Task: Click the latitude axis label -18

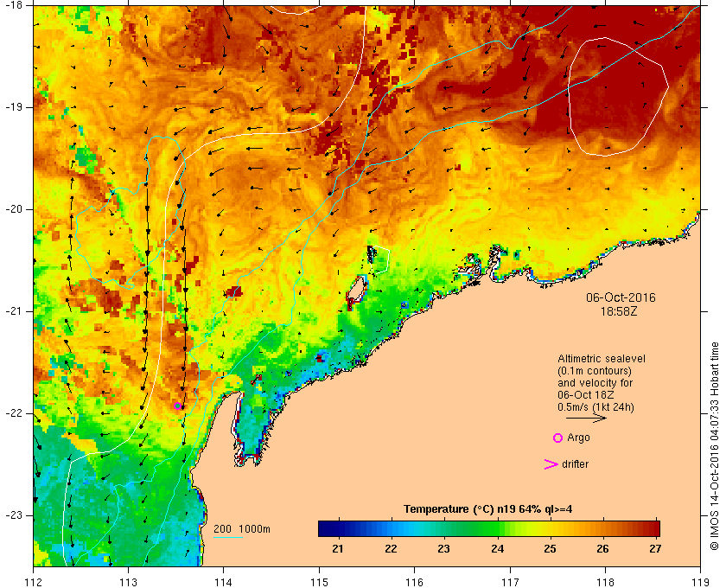Action: (12, 4)
